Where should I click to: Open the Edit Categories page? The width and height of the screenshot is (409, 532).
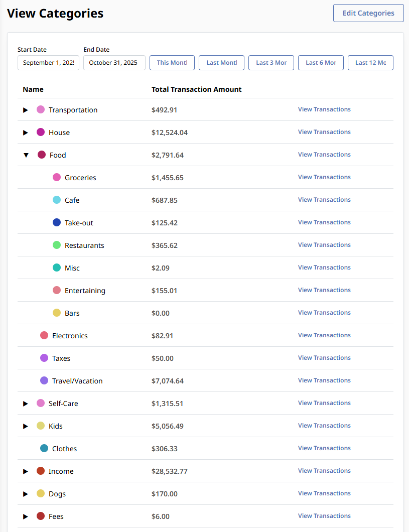tap(368, 13)
